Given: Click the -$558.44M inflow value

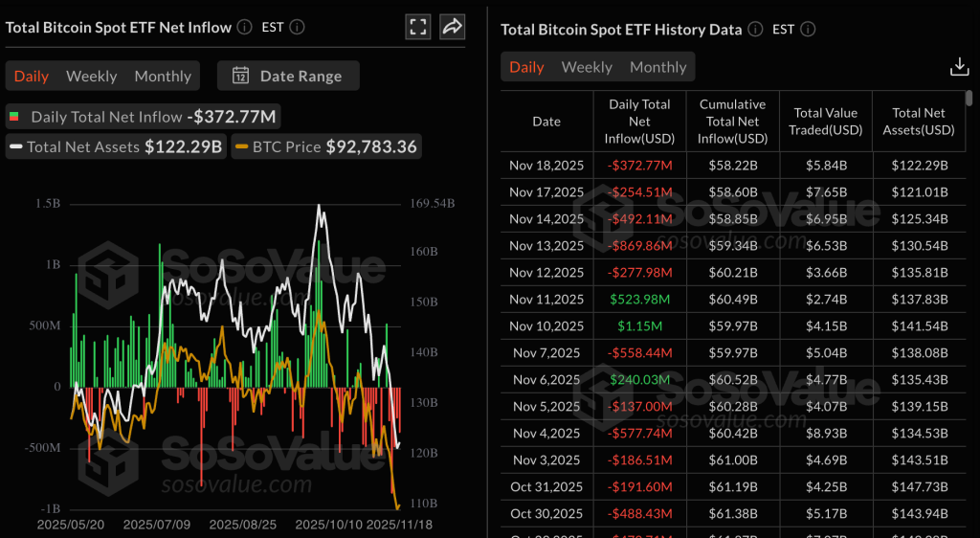Looking at the screenshot, I should click(x=639, y=353).
